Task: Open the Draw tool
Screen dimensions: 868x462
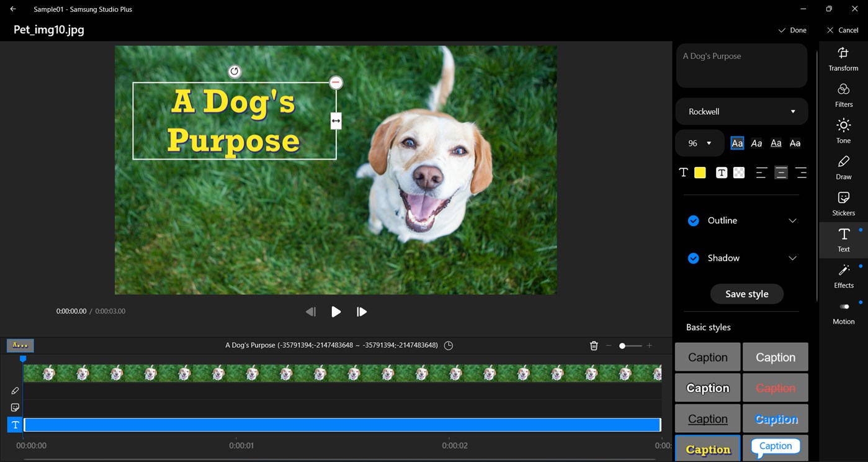Action: [843, 168]
